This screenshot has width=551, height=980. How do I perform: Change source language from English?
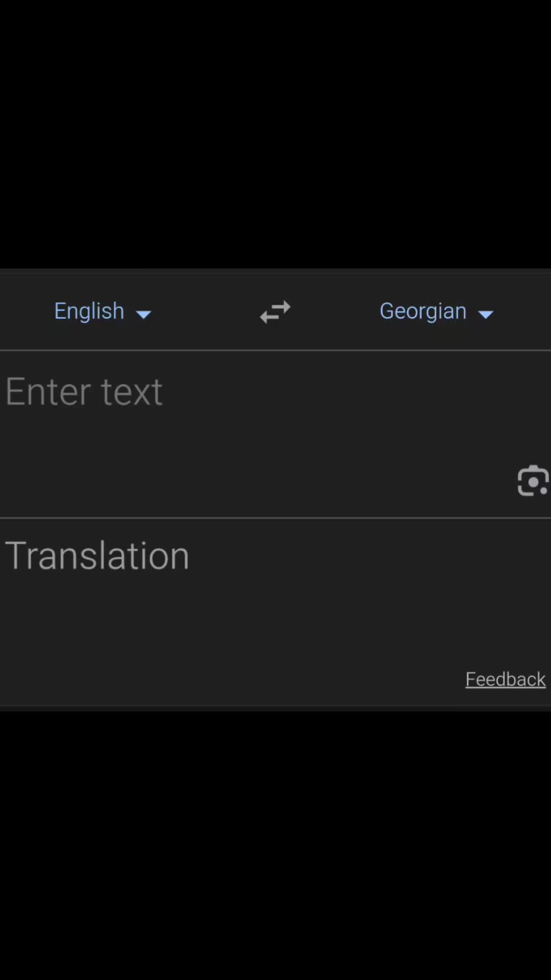[x=103, y=311]
